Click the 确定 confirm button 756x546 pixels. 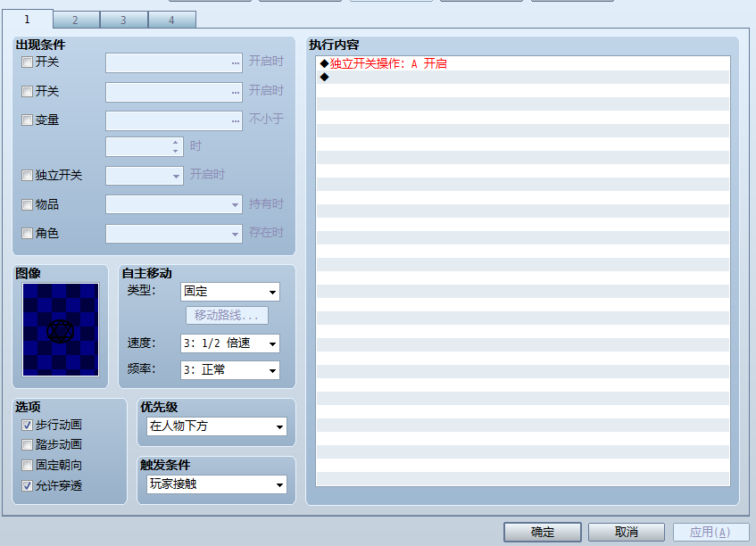click(x=543, y=532)
